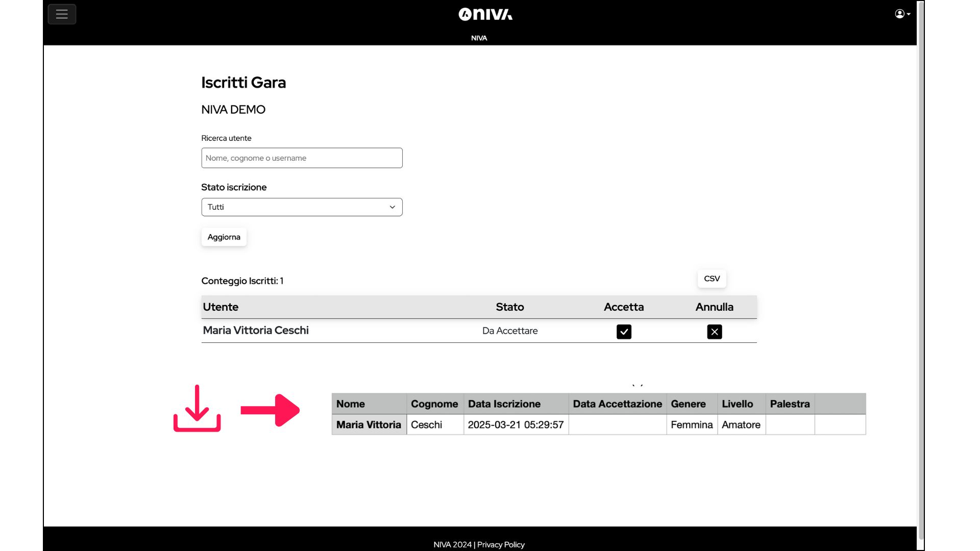Expand the Stato iscrizione dropdown

coord(301,207)
